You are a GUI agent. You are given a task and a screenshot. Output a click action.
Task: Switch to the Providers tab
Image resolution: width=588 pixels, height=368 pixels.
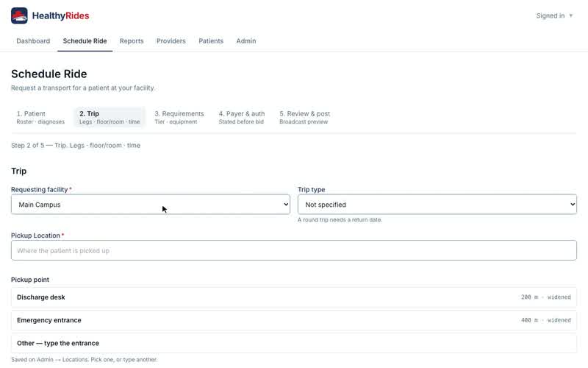point(171,41)
